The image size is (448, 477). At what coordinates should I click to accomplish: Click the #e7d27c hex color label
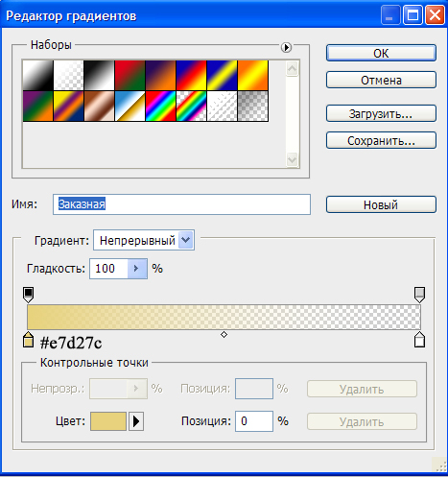[71, 343]
